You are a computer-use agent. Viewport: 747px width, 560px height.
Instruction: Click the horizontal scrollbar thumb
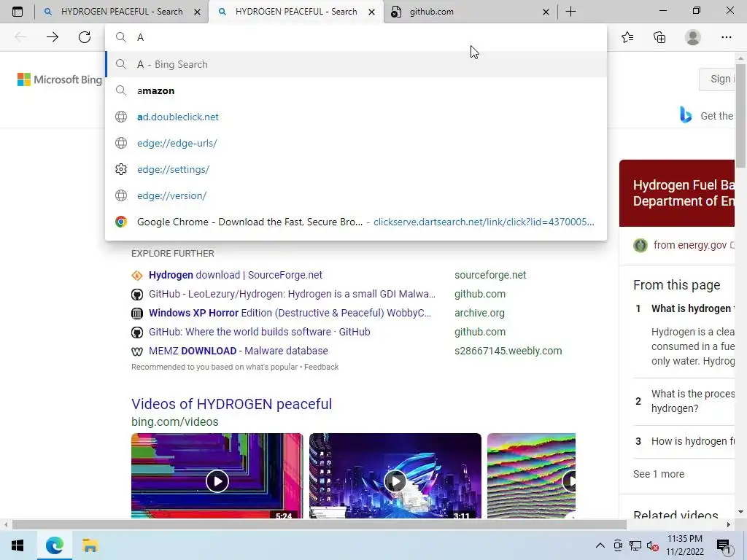point(320,524)
